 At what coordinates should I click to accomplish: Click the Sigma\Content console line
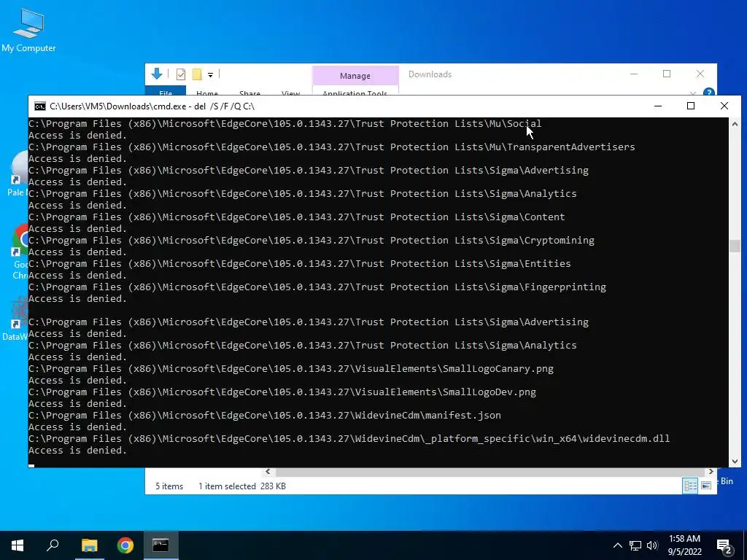pyautogui.click(x=296, y=217)
